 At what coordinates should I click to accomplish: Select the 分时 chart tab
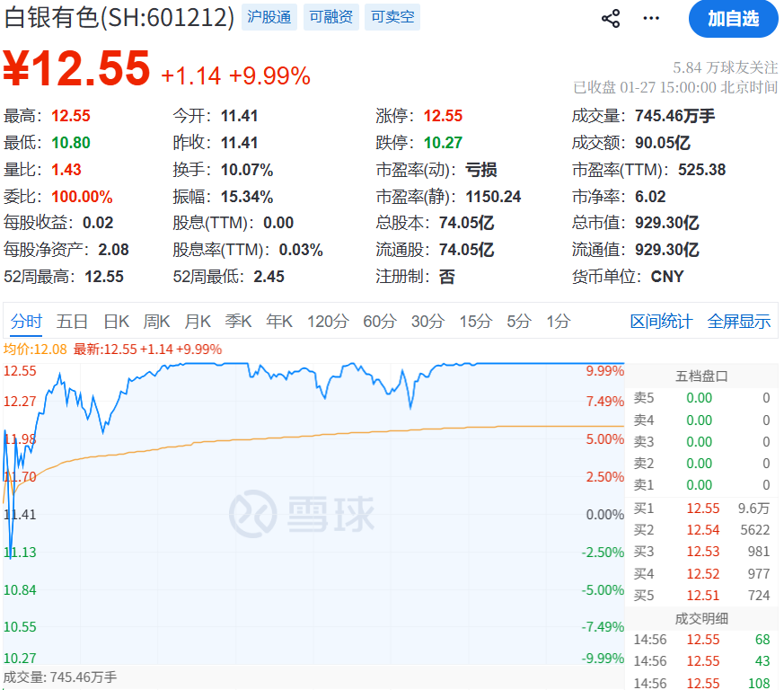[27, 322]
